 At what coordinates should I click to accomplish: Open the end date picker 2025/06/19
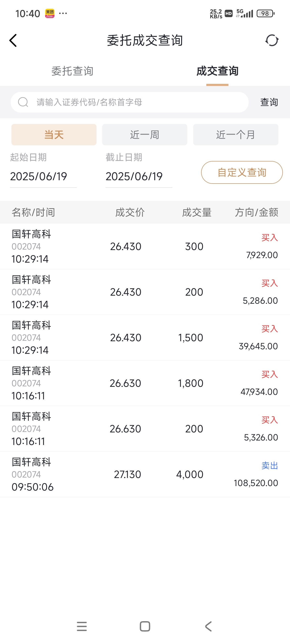(139, 176)
